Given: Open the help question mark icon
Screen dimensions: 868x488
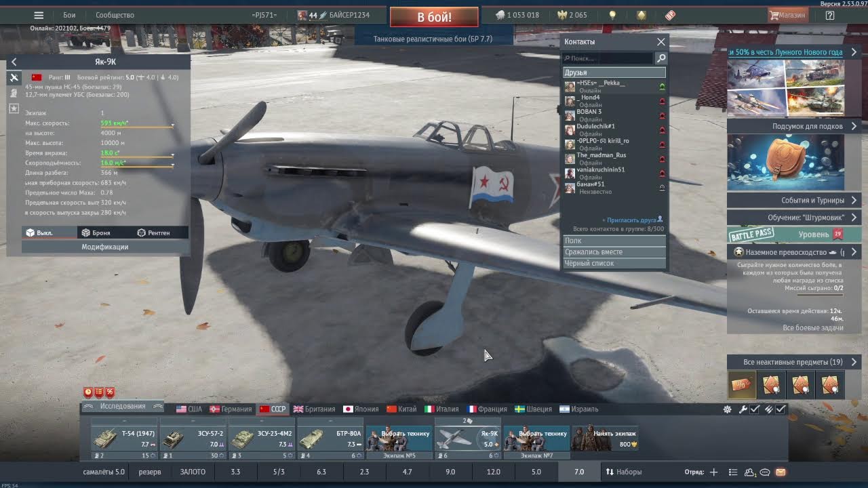Looking at the screenshot, I should coord(829,15).
